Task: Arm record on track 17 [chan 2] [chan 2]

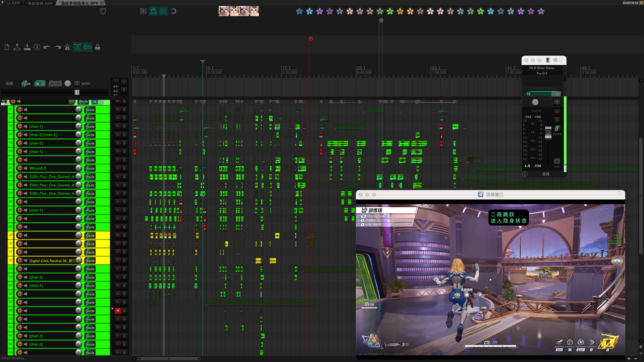Action: (x=20, y=135)
